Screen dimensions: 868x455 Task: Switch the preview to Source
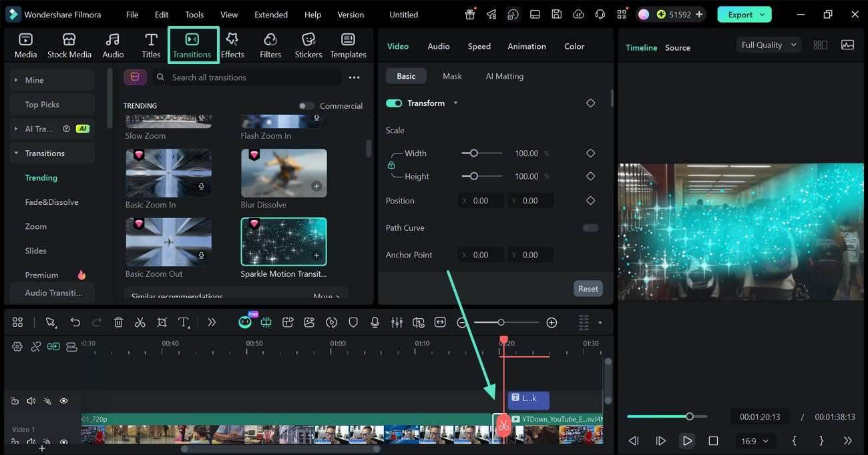[678, 48]
